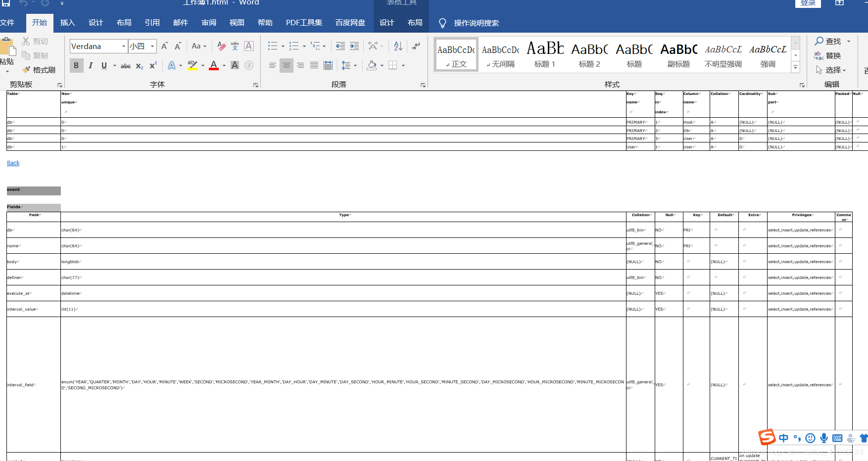Apply yellow text highlight color
The height and width of the screenshot is (461, 868).
coord(193,65)
